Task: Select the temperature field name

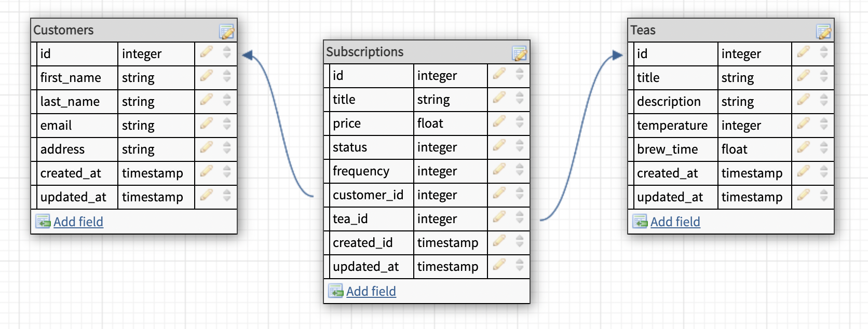Action: 672,126
